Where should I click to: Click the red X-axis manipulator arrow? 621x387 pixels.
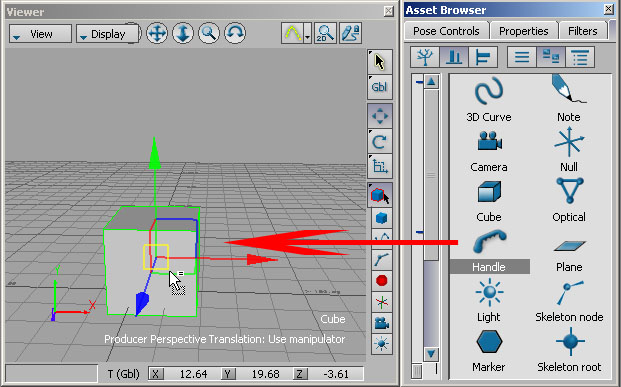(x=261, y=260)
